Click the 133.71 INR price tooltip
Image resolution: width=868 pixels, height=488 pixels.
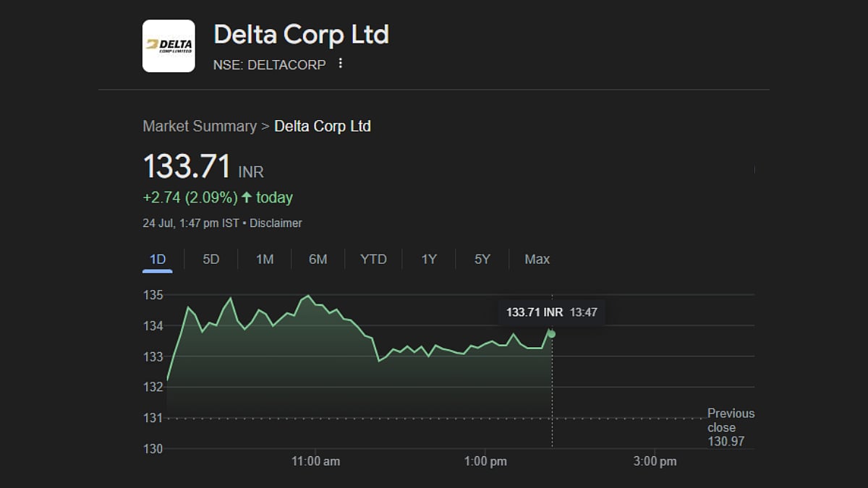click(x=553, y=312)
